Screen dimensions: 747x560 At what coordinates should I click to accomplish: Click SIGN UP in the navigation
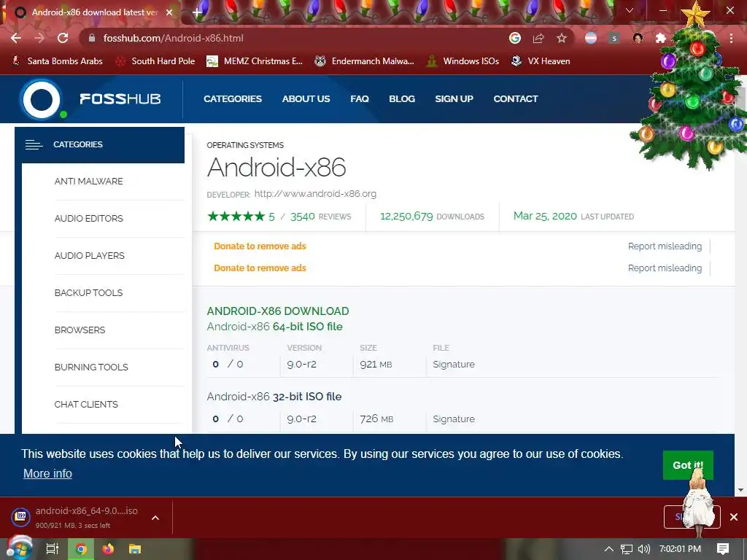[x=454, y=98]
